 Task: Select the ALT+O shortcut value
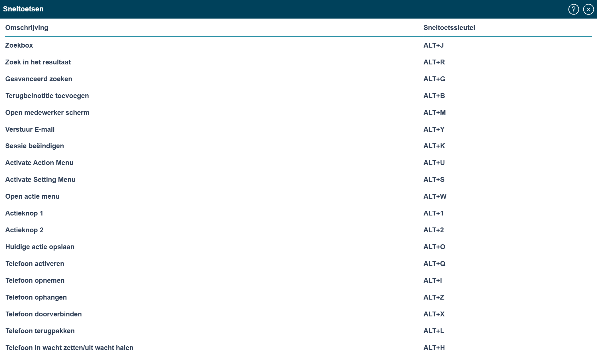click(x=434, y=247)
